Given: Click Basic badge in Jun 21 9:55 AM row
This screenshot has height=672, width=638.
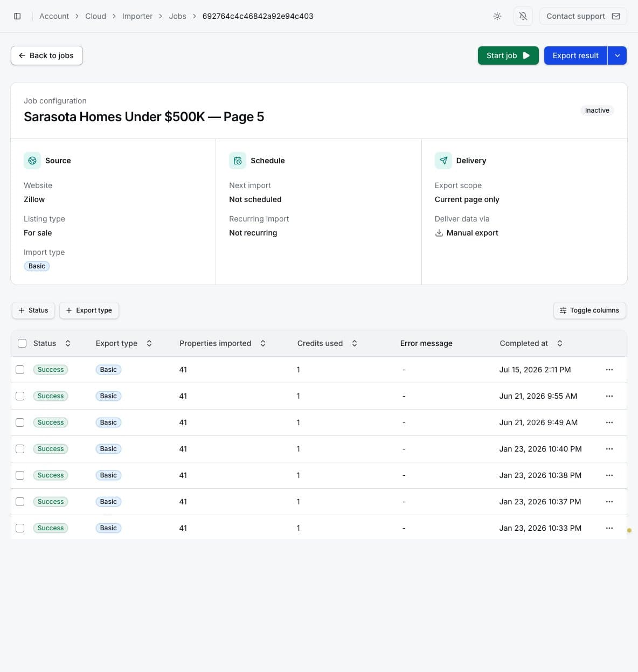Looking at the screenshot, I should click(x=108, y=396).
